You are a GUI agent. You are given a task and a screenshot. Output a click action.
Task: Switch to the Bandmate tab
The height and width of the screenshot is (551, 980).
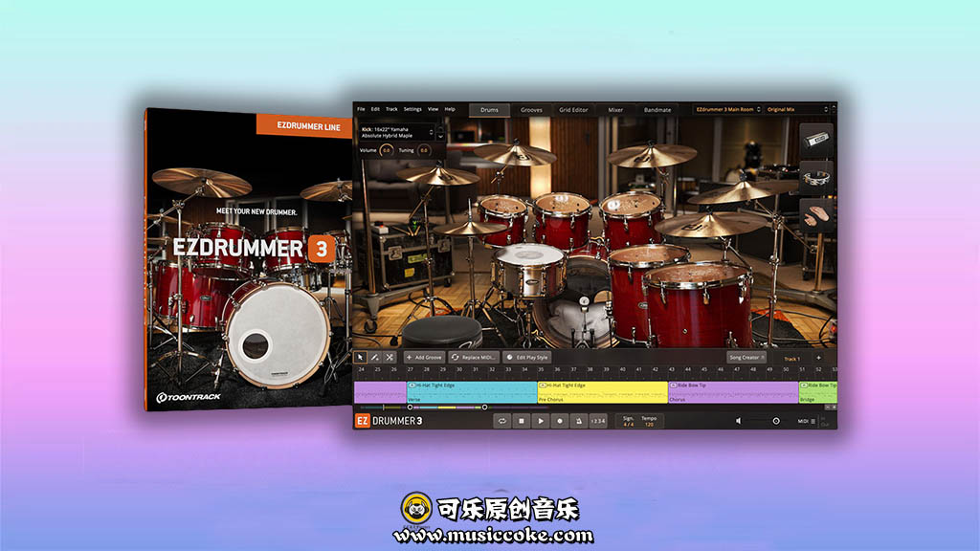[x=657, y=110]
